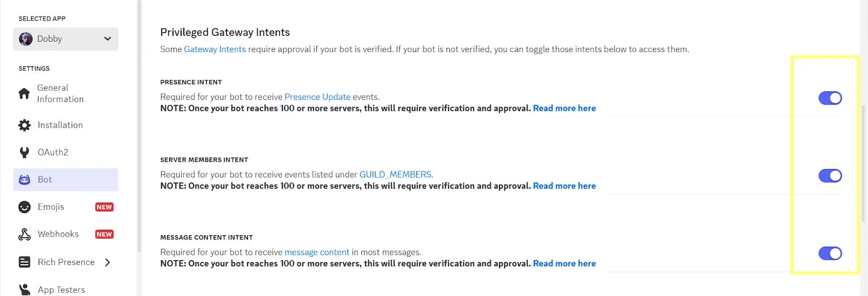Screen dimensions: 868x296
Task: Go to the OAuth2 settings page
Action: coord(53,153)
